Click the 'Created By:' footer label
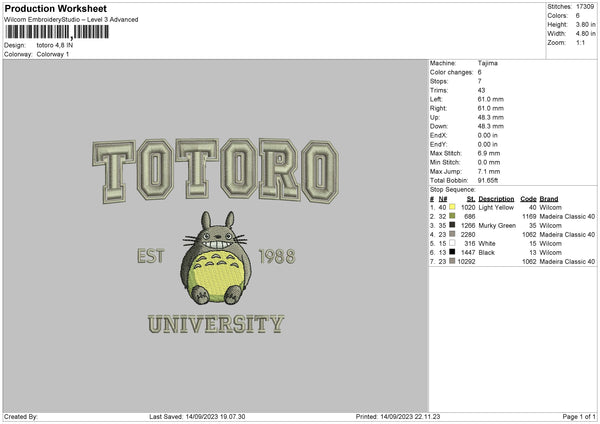Viewport: 600px width, 424px height. [21, 416]
